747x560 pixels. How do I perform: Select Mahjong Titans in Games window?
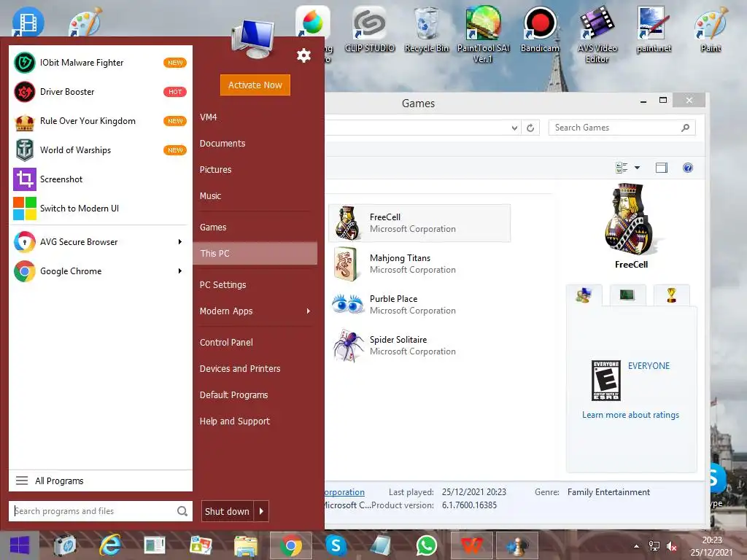click(419, 264)
